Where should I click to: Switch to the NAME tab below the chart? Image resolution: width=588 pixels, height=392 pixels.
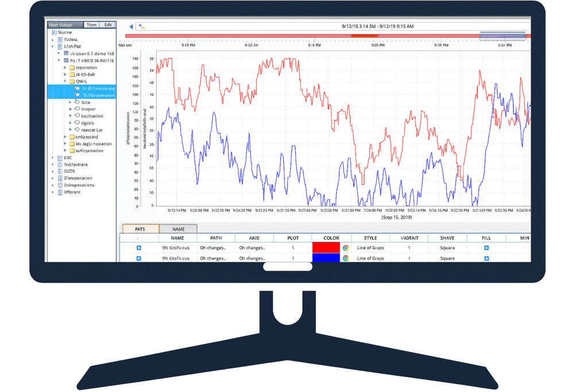[x=178, y=228]
